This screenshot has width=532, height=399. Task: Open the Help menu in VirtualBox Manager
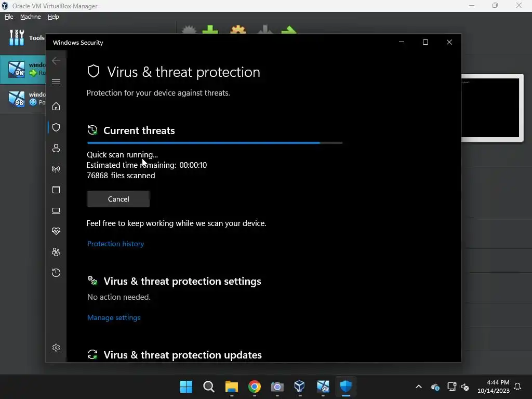(54, 17)
